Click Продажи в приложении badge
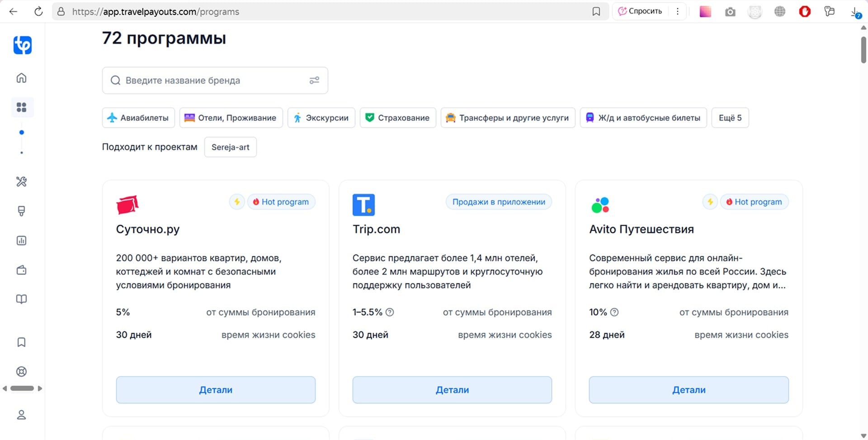The width and height of the screenshot is (868, 440). pos(499,201)
